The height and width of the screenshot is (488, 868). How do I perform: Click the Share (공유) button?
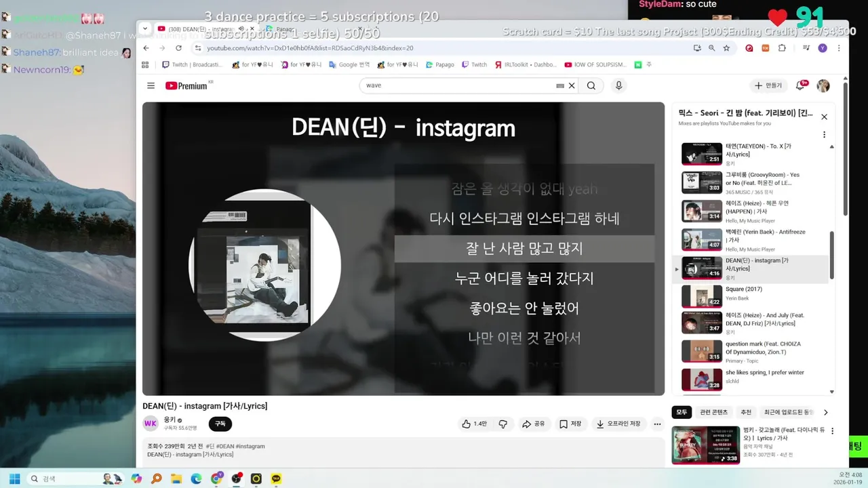point(534,424)
